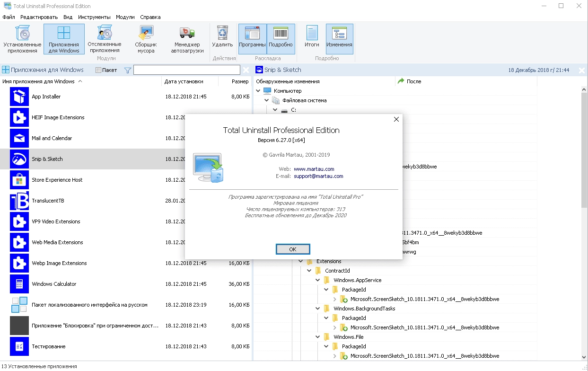Image resolution: width=588 pixels, height=371 pixels.
Task: Toggle the Изменения detail view
Action: coord(339,39)
